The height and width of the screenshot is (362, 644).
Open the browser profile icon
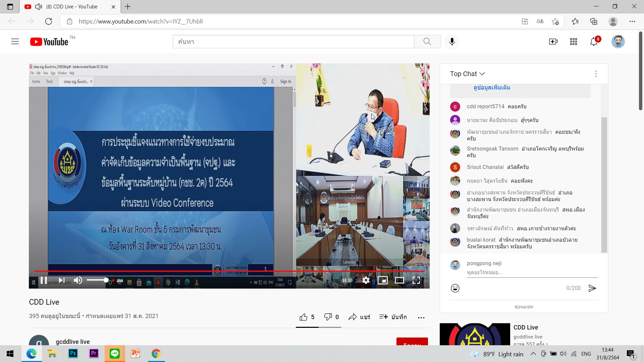613,21
